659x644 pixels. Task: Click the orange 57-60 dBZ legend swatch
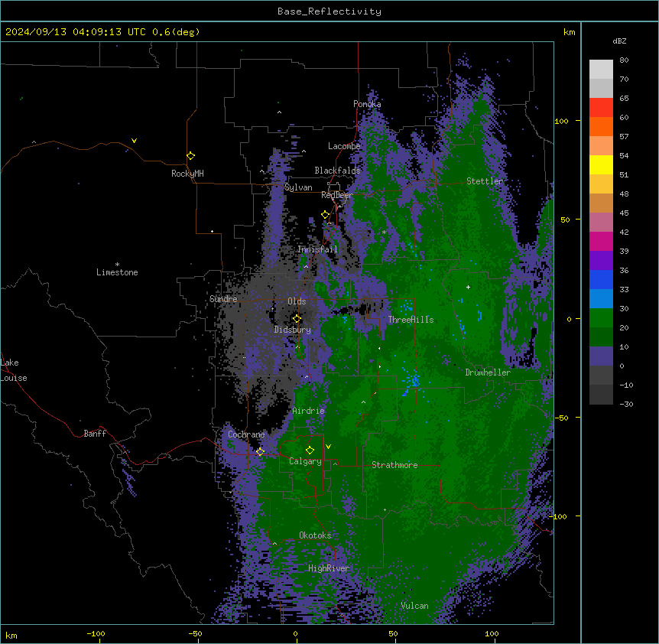point(601,126)
